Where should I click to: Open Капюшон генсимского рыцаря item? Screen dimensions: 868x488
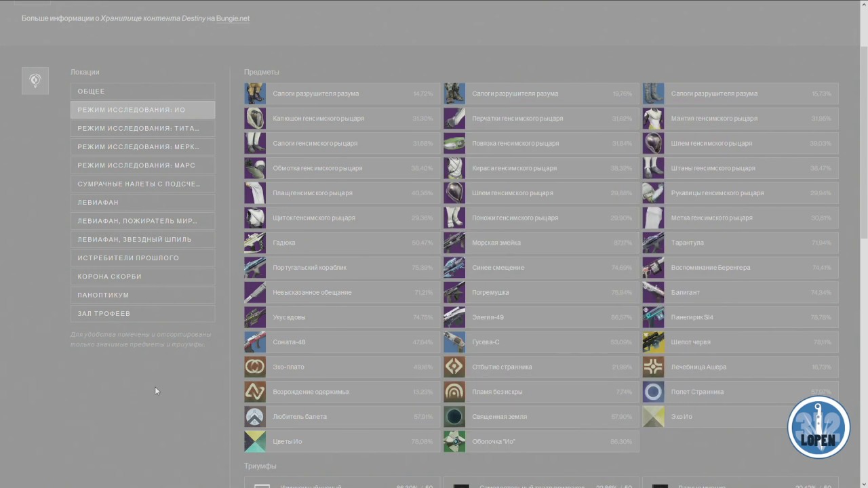[342, 119]
